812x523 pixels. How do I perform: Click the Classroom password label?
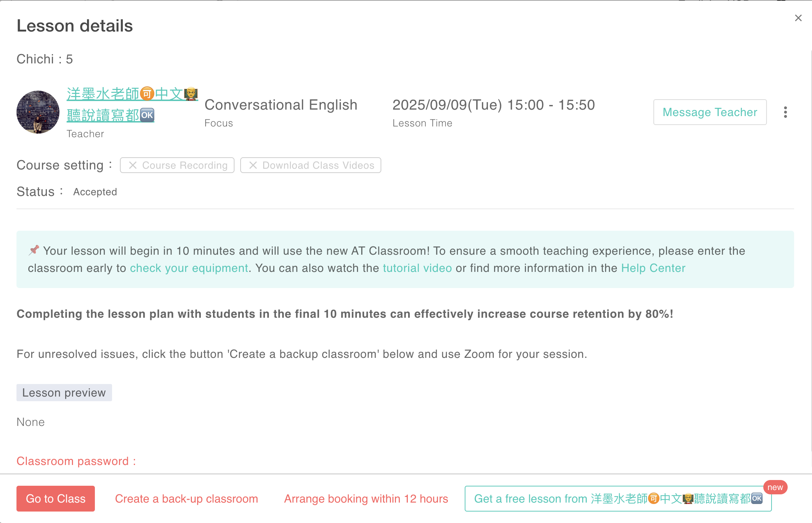[x=76, y=461]
